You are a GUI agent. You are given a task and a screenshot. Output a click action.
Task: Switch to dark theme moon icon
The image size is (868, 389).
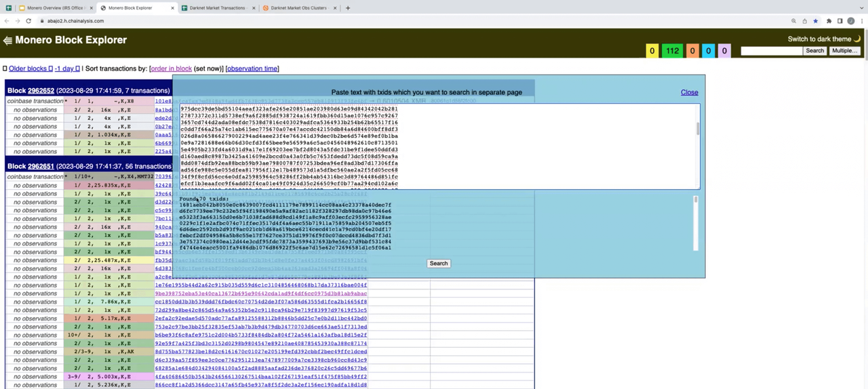(857, 39)
